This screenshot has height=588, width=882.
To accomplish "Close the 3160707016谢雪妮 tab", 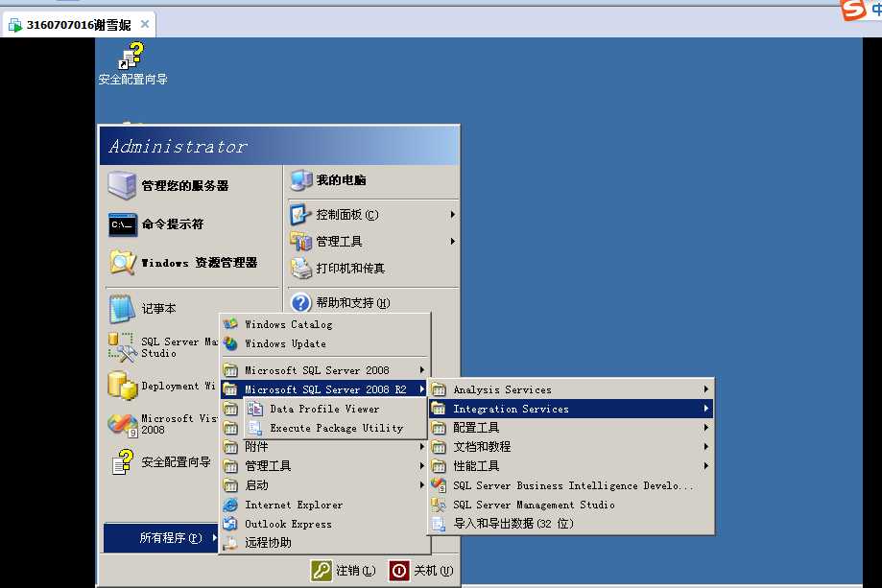I will (x=145, y=24).
